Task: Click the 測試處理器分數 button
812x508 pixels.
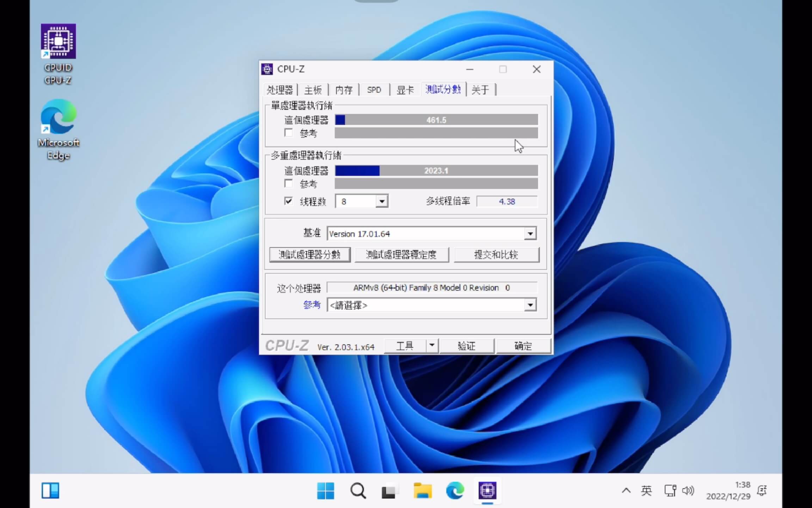Action: click(309, 255)
